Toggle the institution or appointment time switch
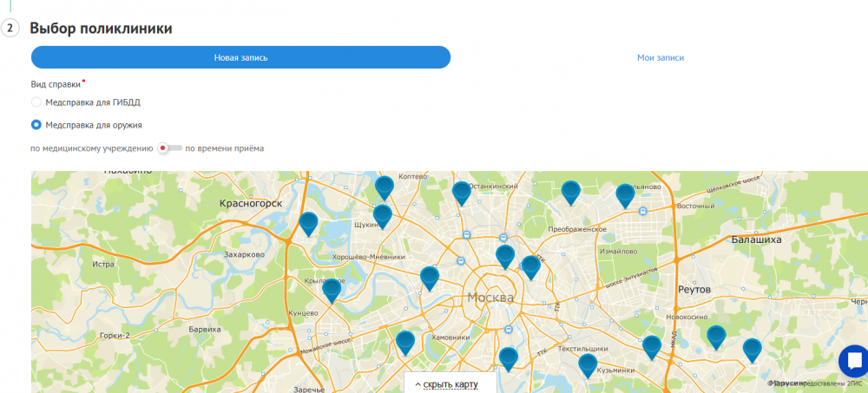This screenshot has height=393, width=868. (x=169, y=148)
